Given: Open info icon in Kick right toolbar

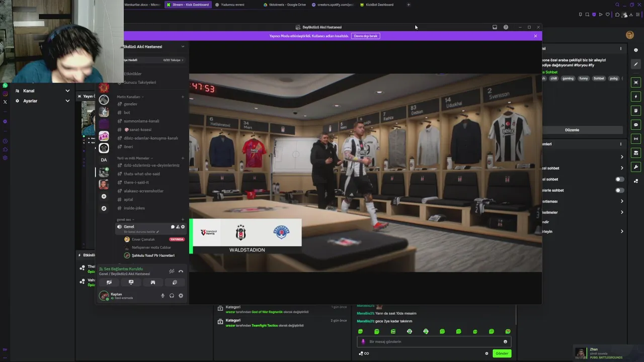Looking at the screenshot, I should pyautogui.click(x=636, y=50).
